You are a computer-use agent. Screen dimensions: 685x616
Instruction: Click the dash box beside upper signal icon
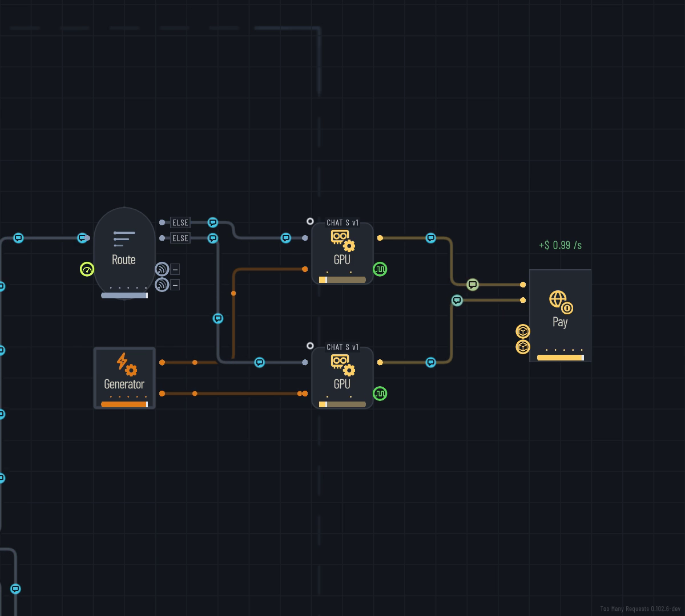pos(175,269)
